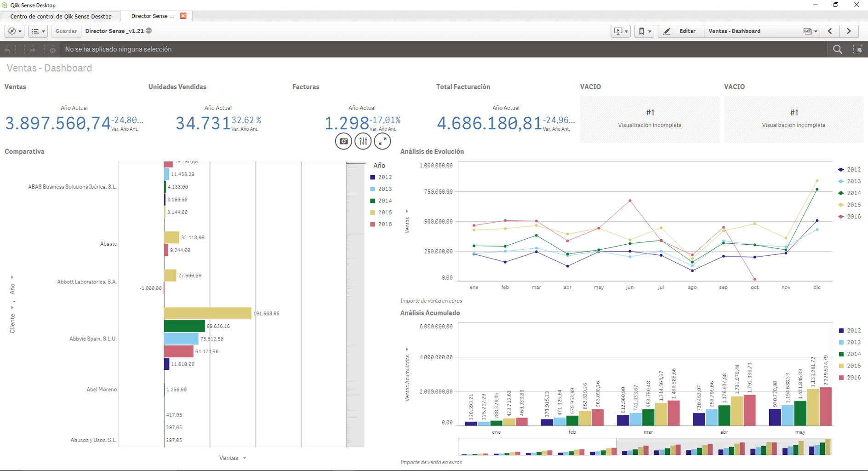Click the step forward selection icon
Image resolution: width=868 pixels, height=471 pixels.
point(30,49)
